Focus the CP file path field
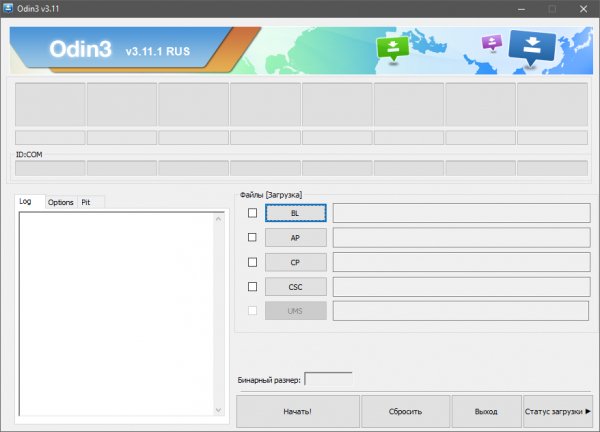Image resolution: width=600 pixels, height=432 pixels. [x=461, y=262]
